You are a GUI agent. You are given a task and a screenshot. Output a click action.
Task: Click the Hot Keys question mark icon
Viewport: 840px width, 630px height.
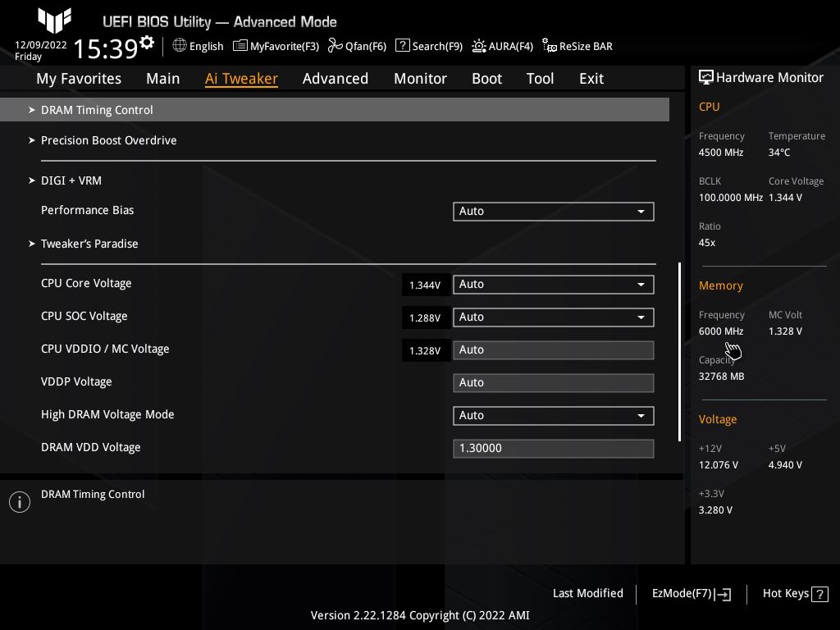819,594
